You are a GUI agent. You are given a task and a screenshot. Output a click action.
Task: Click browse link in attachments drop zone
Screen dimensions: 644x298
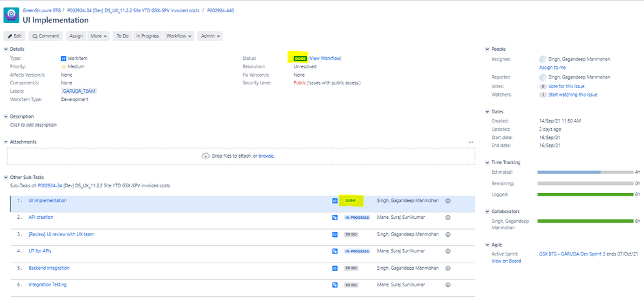266,156
